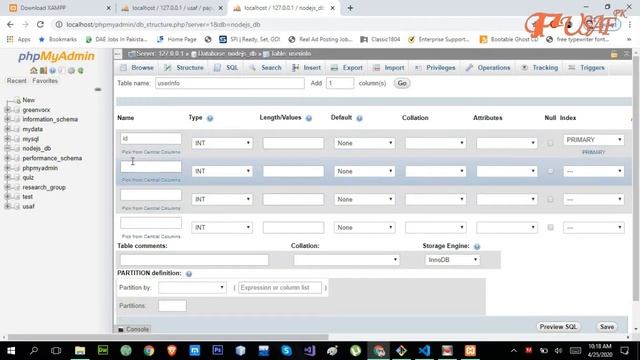The width and height of the screenshot is (640, 360).
Task: Open Visual Studio Code from the taskbar
Action: click(x=424, y=351)
